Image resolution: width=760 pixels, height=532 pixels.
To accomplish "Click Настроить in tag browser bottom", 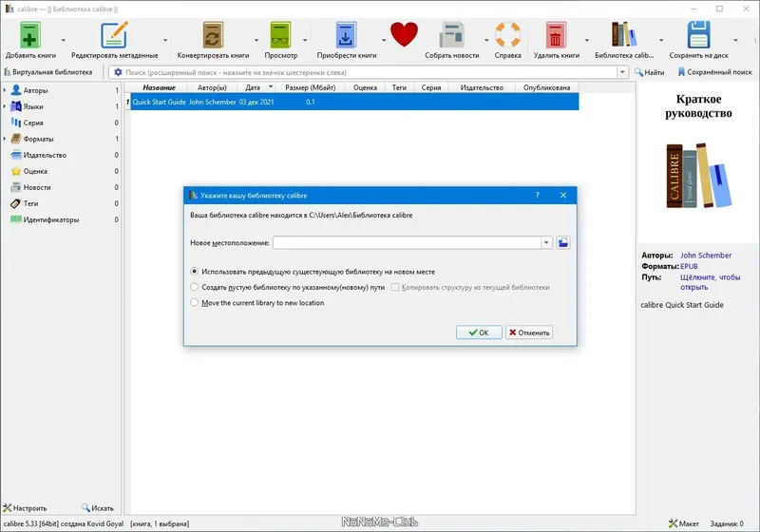I will point(25,508).
